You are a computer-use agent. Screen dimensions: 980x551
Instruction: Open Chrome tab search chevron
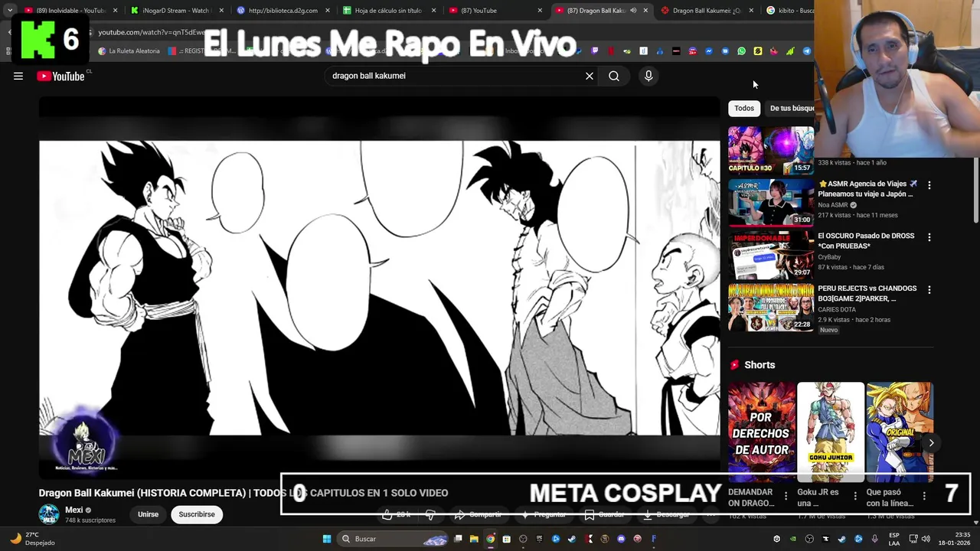tap(10, 11)
